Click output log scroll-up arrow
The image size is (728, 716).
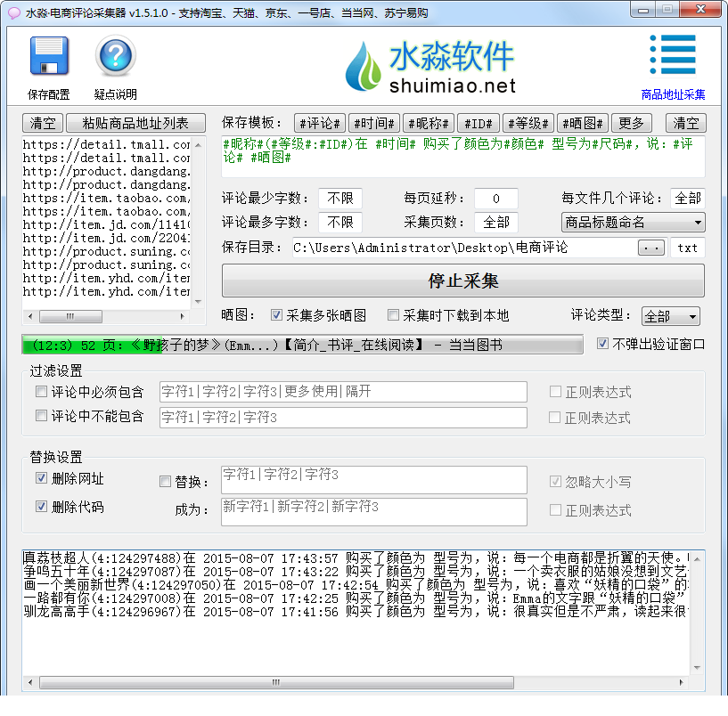pyautogui.click(x=697, y=559)
